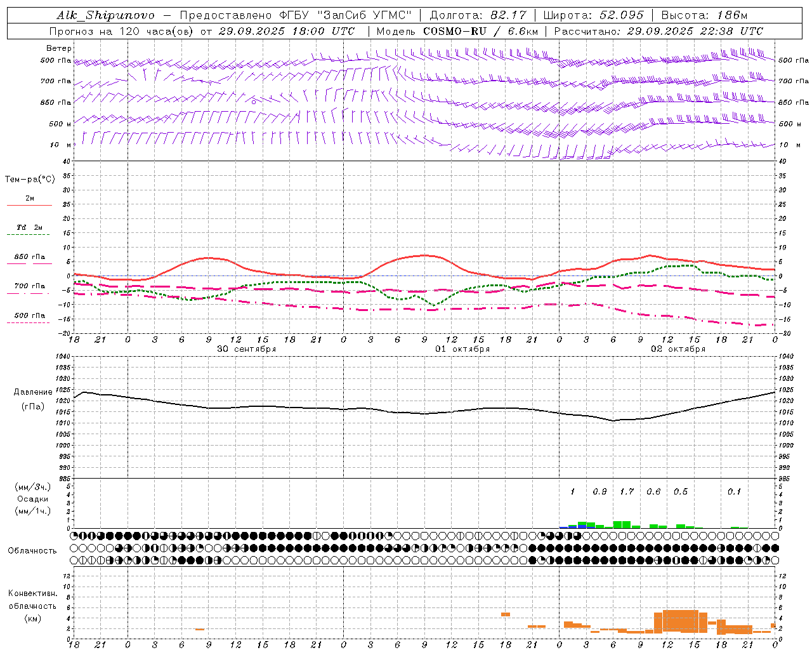This screenshot has height=650, width=812.
Task: Click the 01 октября date label
Action: 462,348
